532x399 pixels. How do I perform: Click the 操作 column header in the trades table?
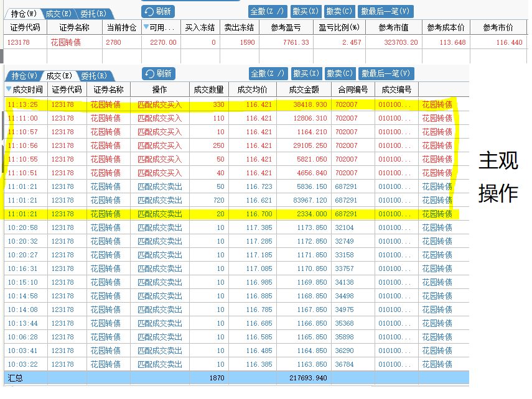tap(159, 89)
